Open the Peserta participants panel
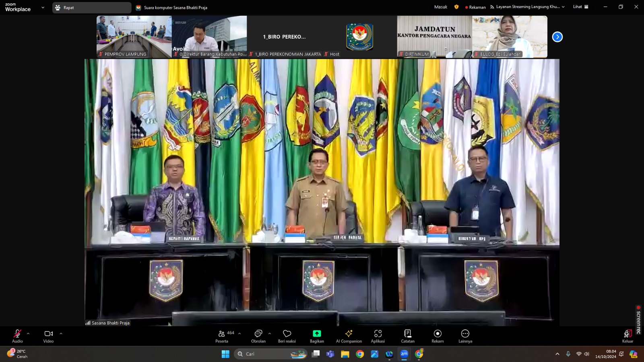Image resolution: width=644 pixels, height=362 pixels. [x=222, y=336]
